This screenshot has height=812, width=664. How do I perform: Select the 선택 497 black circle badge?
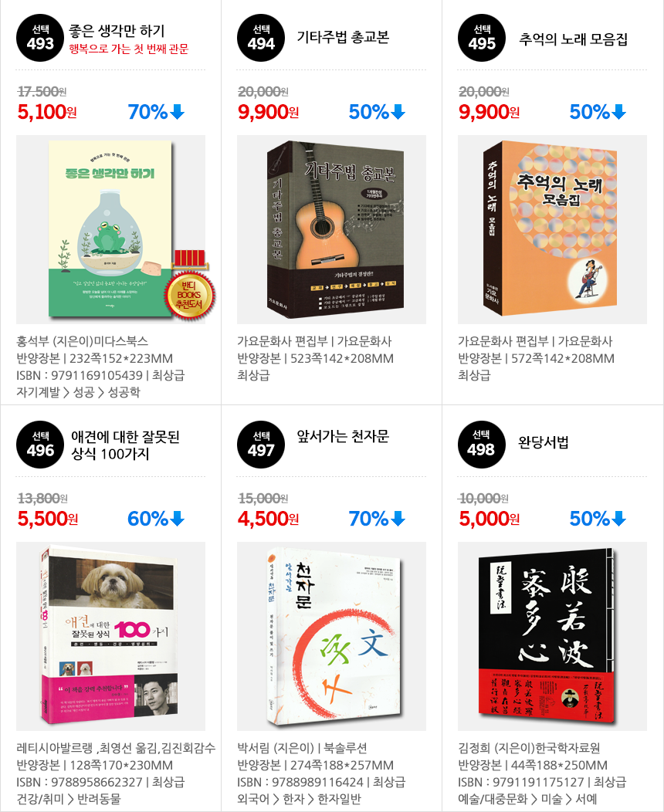(x=260, y=445)
